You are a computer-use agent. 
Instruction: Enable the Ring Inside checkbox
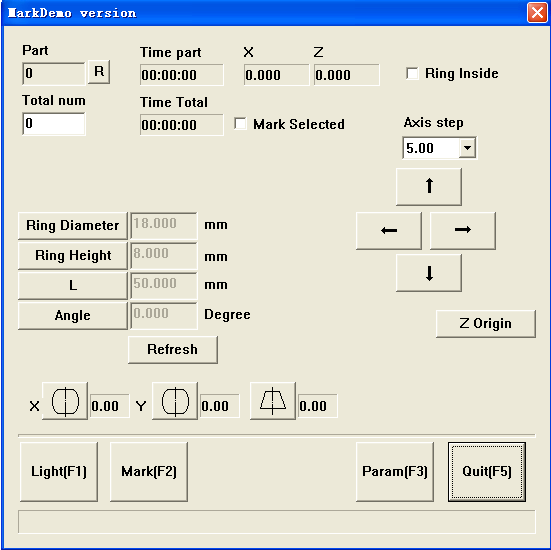[x=412, y=73]
